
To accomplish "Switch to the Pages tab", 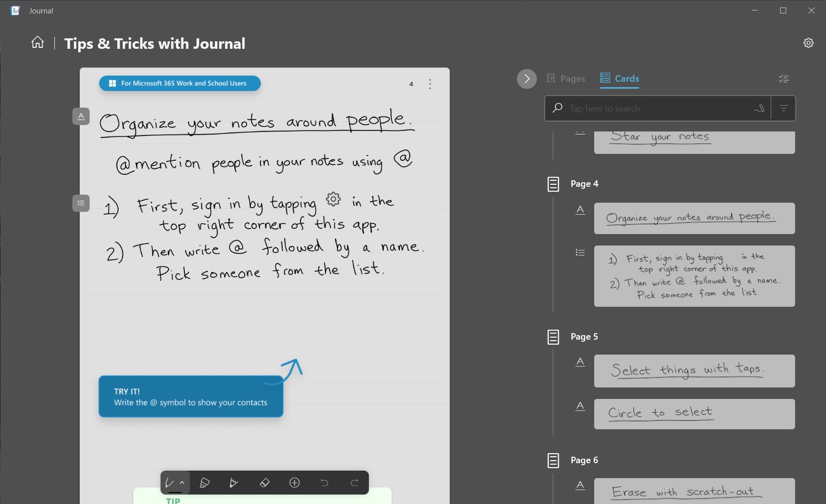I will click(x=566, y=78).
